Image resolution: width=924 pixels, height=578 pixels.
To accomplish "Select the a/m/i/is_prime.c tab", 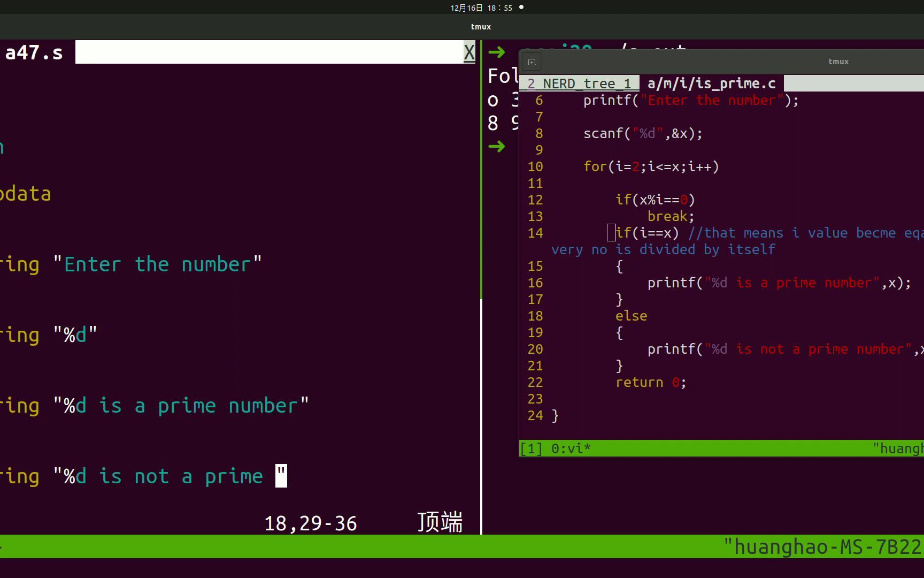I will click(711, 83).
